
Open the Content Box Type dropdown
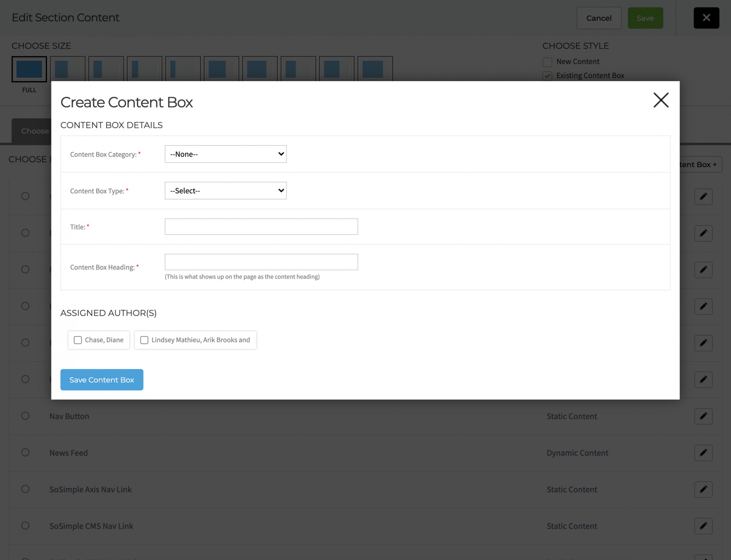tap(225, 191)
